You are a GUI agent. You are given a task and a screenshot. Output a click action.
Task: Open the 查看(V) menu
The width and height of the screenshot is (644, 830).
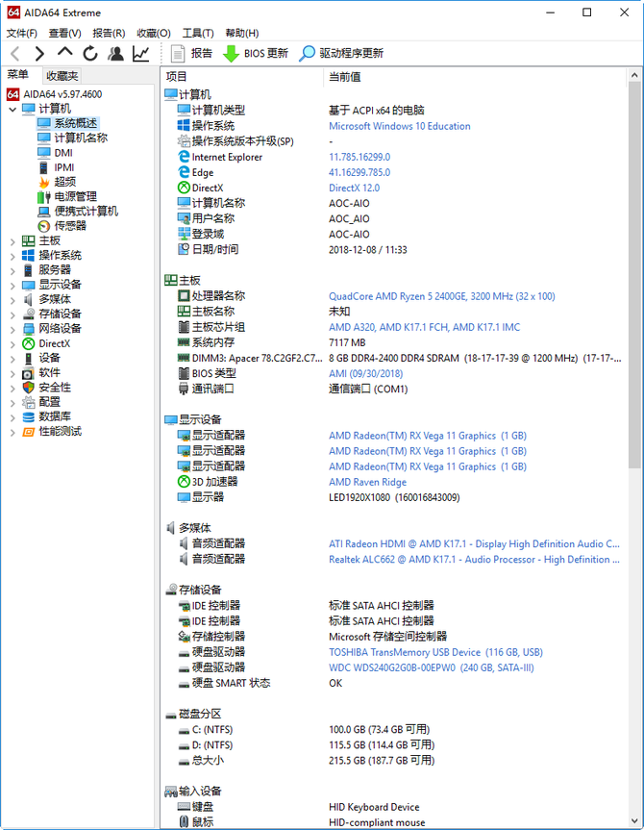coord(64,33)
